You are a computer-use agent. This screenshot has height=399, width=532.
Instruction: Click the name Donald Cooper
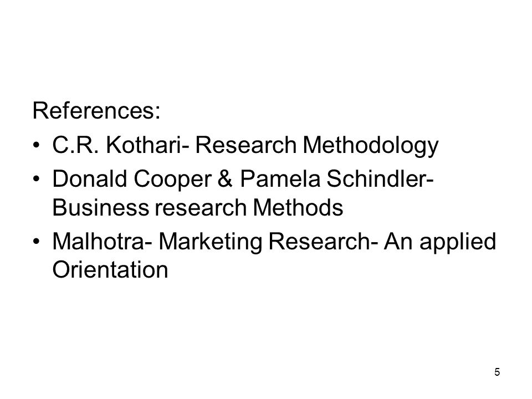(x=132, y=179)
